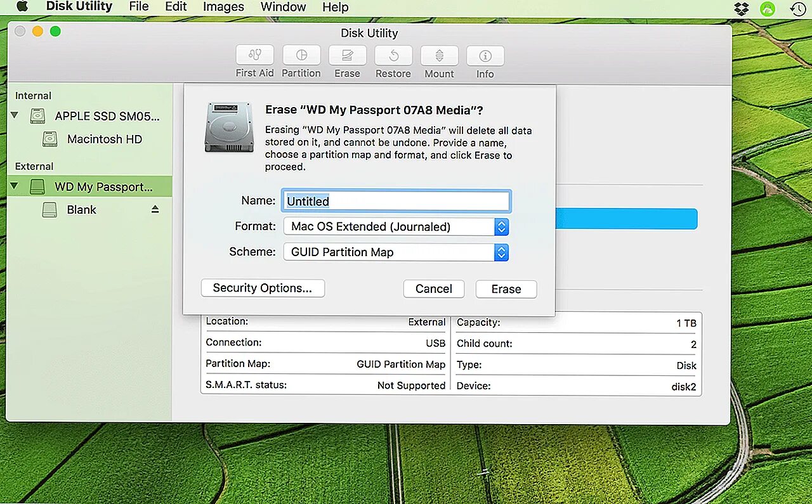Click the WD My Passport drive icon

pos(37,186)
